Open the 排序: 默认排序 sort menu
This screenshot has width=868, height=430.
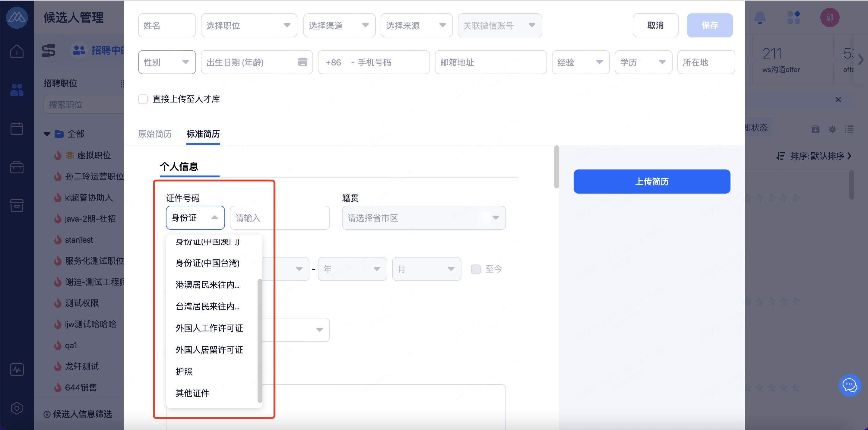pyautogui.click(x=814, y=156)
